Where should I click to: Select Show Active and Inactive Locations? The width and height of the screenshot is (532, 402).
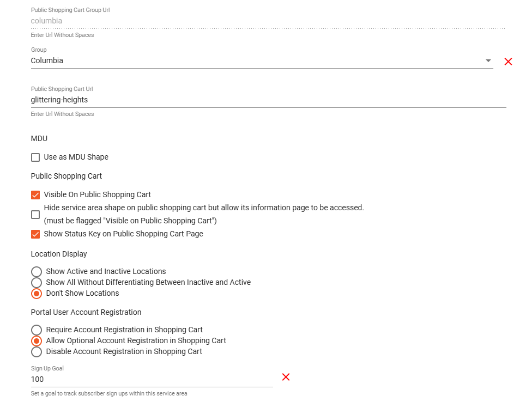coord(37,271)
